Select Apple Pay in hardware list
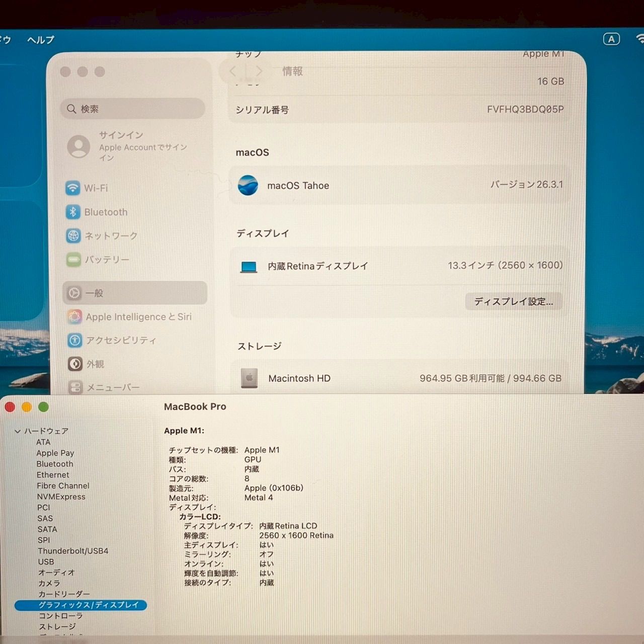The height and width of the screenshot is (644, 644). point(55,453)
